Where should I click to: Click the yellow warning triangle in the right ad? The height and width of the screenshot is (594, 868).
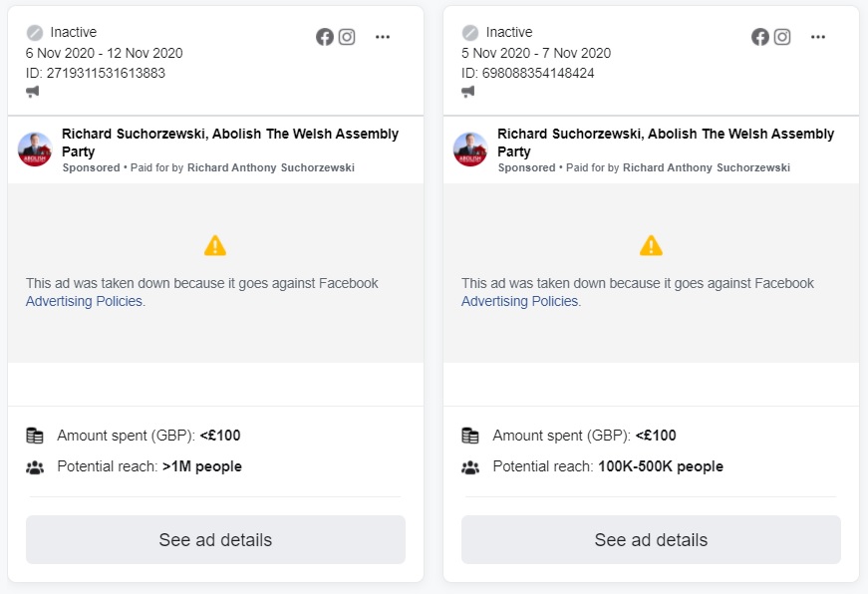pyautogui.click(x=651, y=245)
